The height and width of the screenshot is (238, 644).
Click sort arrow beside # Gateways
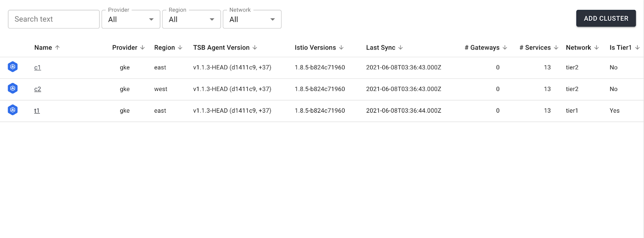[505, 47]
